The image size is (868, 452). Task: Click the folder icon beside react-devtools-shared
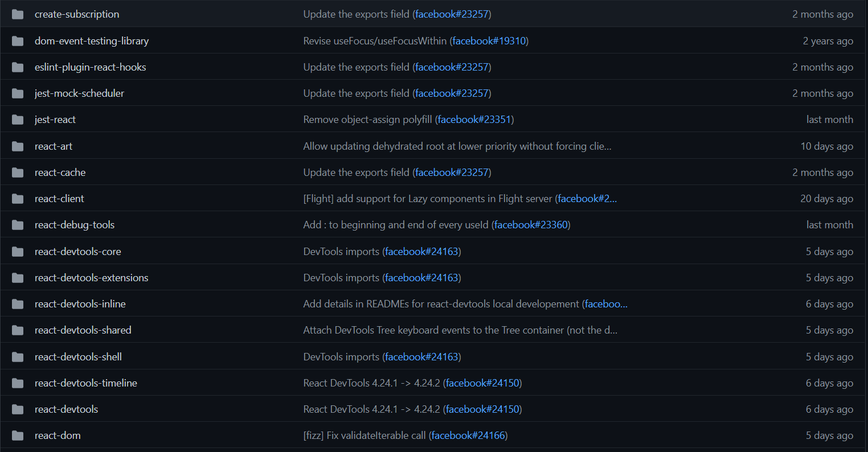point(18,330)
